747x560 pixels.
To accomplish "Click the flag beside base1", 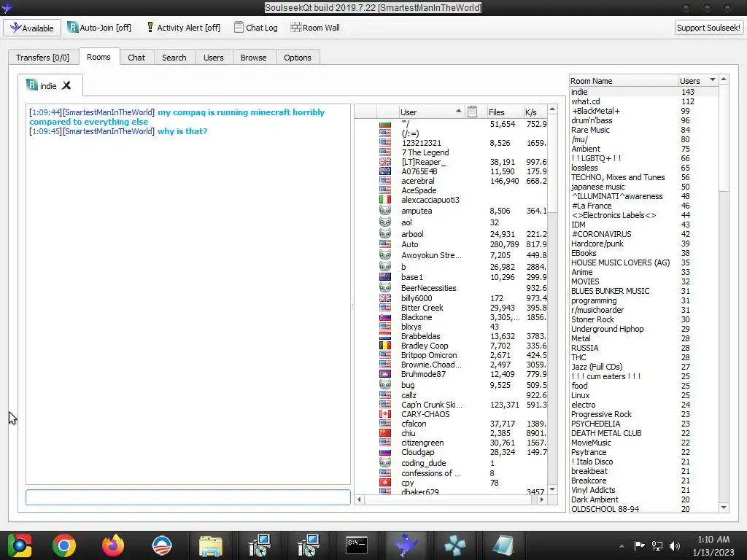I will (385, 276).
